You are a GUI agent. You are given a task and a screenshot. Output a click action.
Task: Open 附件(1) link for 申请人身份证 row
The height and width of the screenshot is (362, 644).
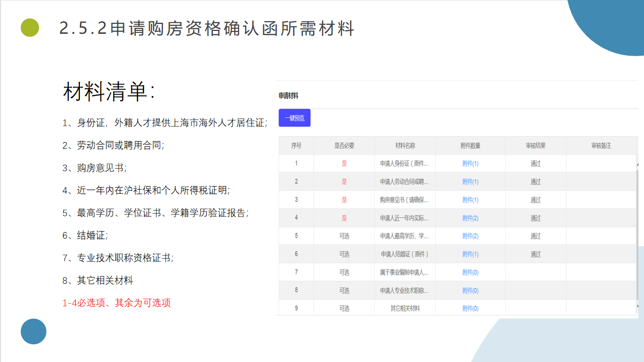(470, 164)
